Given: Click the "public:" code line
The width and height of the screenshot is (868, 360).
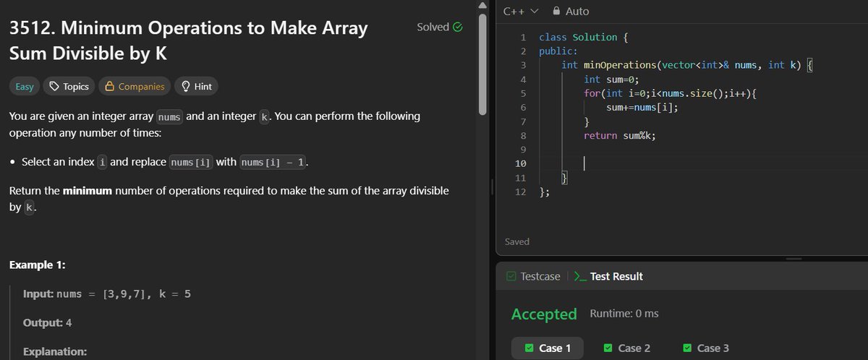Looking at the screenshot, I should point(558,51).
